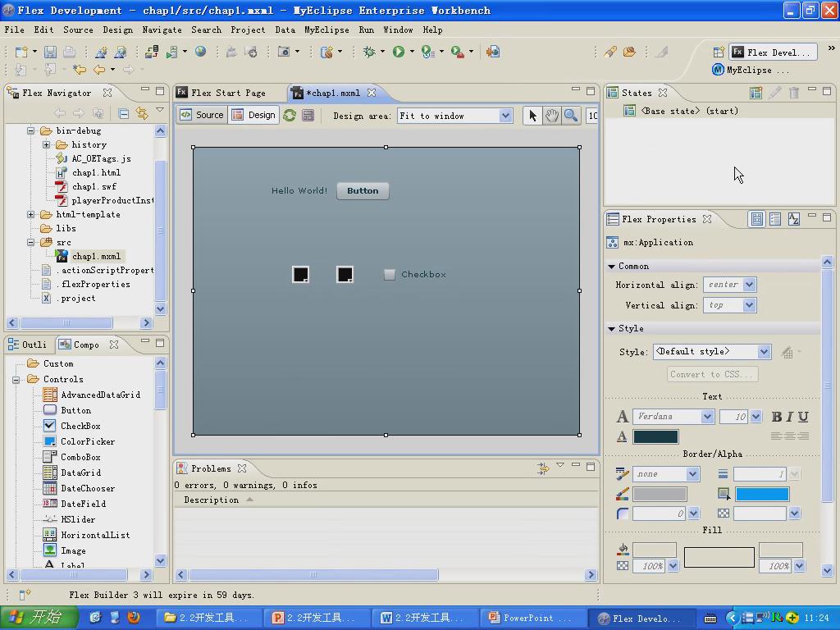Open the Project menu
Viewport: 840px width, 630px height.
click(248, 30)
